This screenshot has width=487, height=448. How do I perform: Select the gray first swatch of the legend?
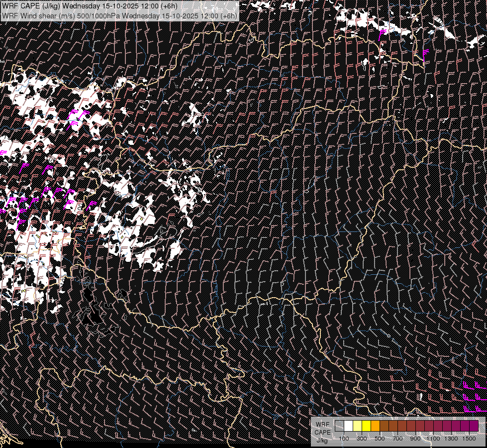(x=339, y=426)
